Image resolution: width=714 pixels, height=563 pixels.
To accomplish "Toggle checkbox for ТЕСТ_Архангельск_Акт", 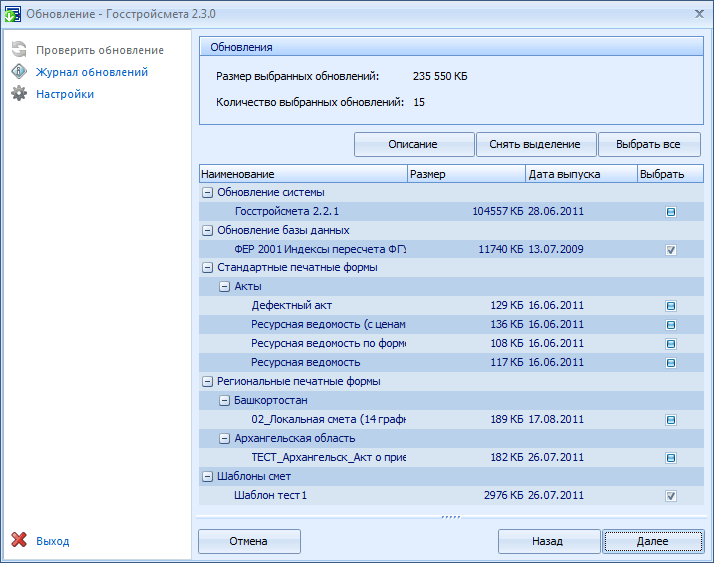I will pos(671,458).
